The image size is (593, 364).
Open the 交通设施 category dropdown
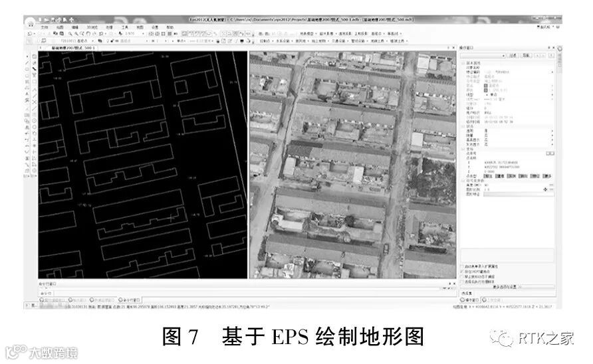click(x=340, y=41)
